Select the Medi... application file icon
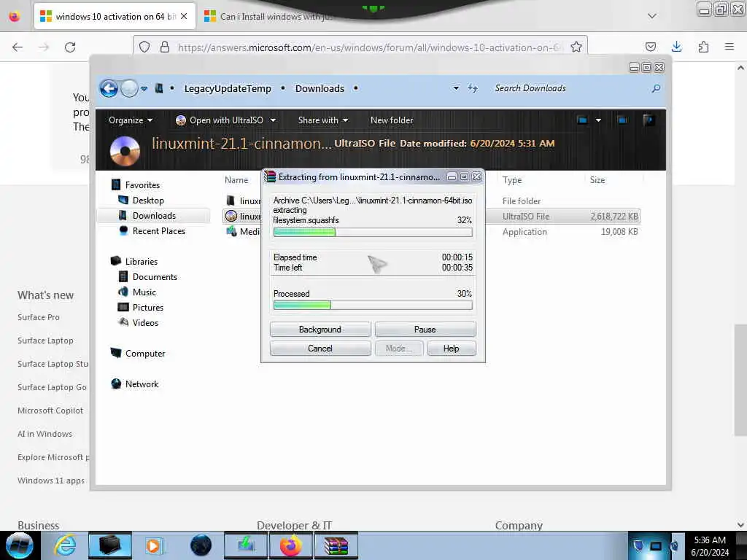 click(x=231, y=231)
